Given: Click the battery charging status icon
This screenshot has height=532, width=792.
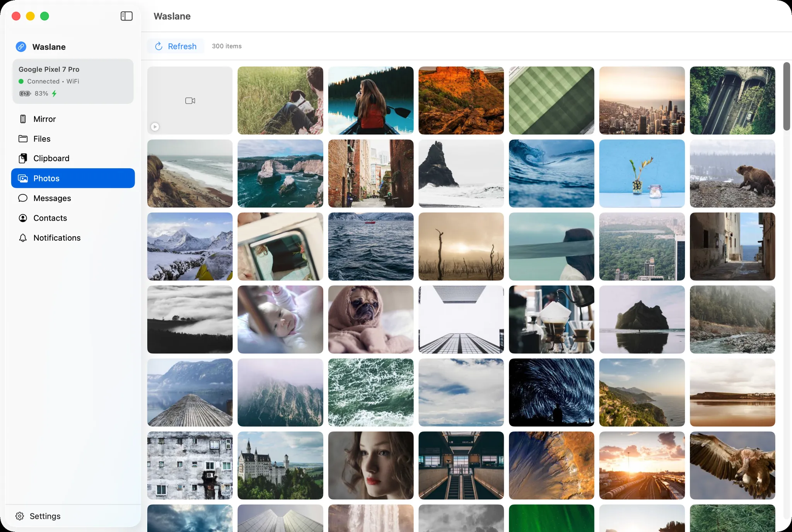Looking at the screenshot, I should [x=25, y=94].
